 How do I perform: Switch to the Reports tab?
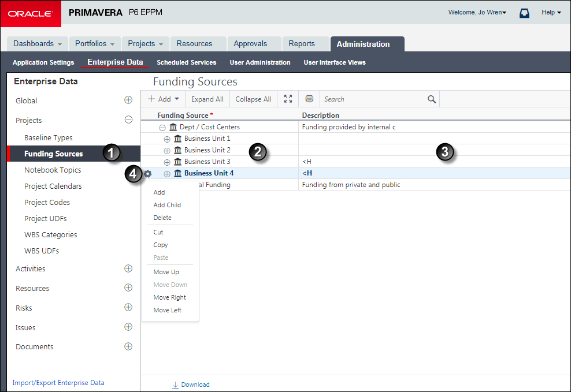tap(306, 44)
